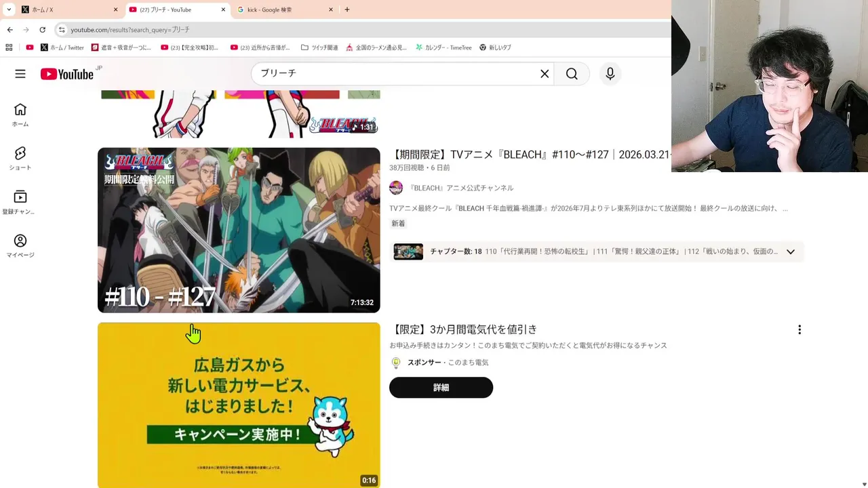Image resolution: width=868 pixels, height=488 pixels.
Task: Click the first YouTube icon bookmark
Action: 30,47
